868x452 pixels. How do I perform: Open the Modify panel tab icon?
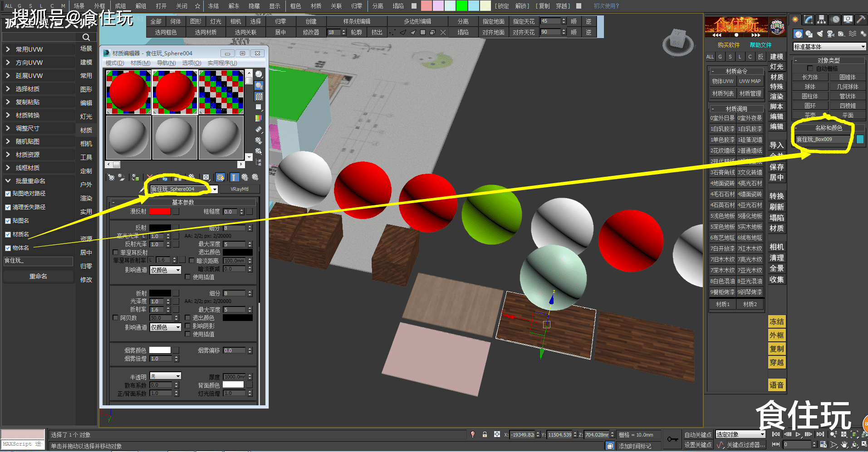(x=809, y=19)
